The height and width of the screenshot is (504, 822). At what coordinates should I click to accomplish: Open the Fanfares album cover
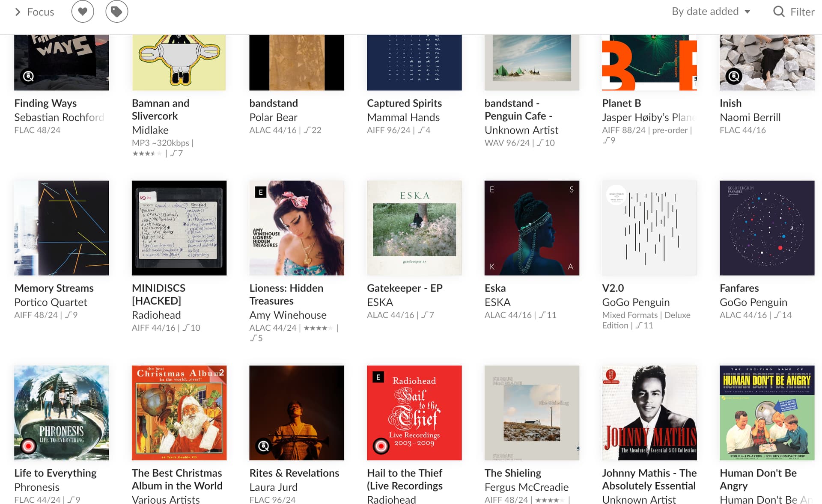click(767, 228)
